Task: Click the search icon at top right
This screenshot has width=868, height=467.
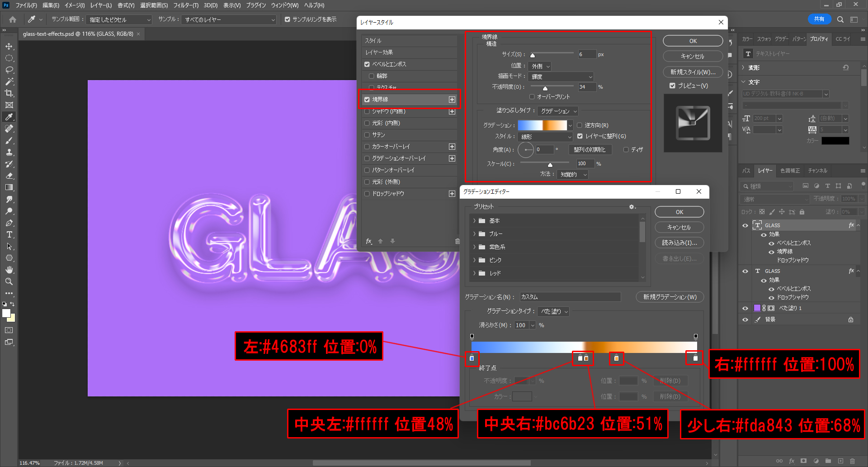Action: coord(840,19)
